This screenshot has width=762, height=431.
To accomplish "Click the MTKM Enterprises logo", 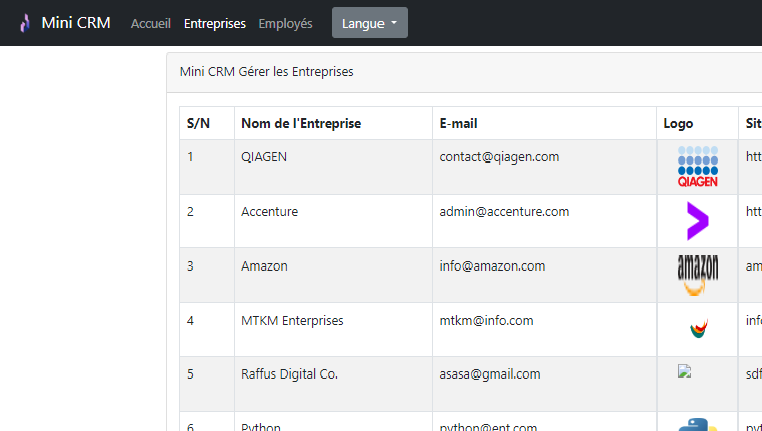I will click(698, 329).
